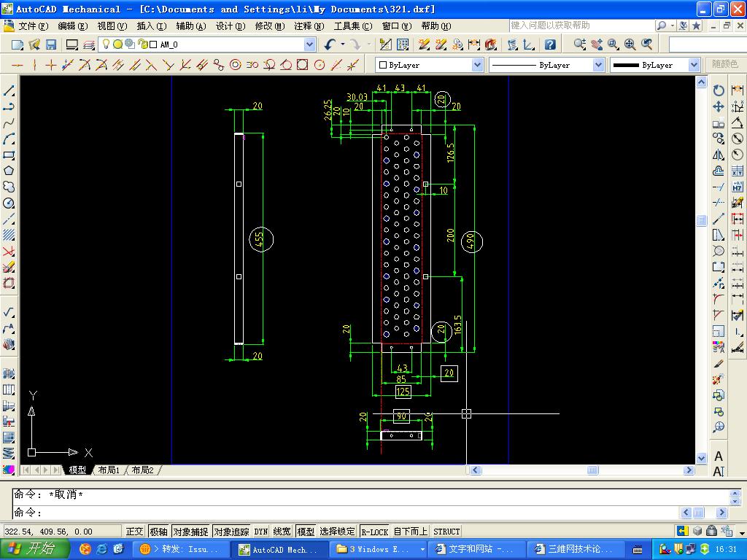747x560 pixels.
Task: Click the cross construction line icon
Action: [x=50, y=65]
